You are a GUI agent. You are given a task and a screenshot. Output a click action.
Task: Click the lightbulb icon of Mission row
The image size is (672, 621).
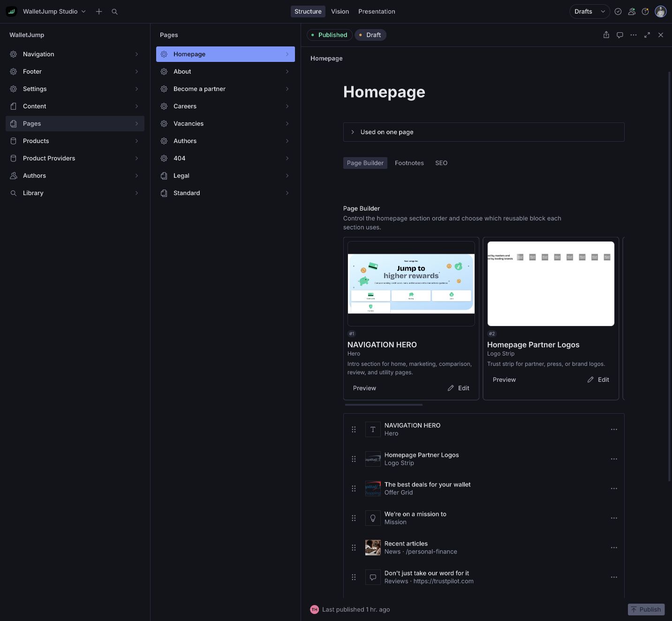(x=373, y=518)
